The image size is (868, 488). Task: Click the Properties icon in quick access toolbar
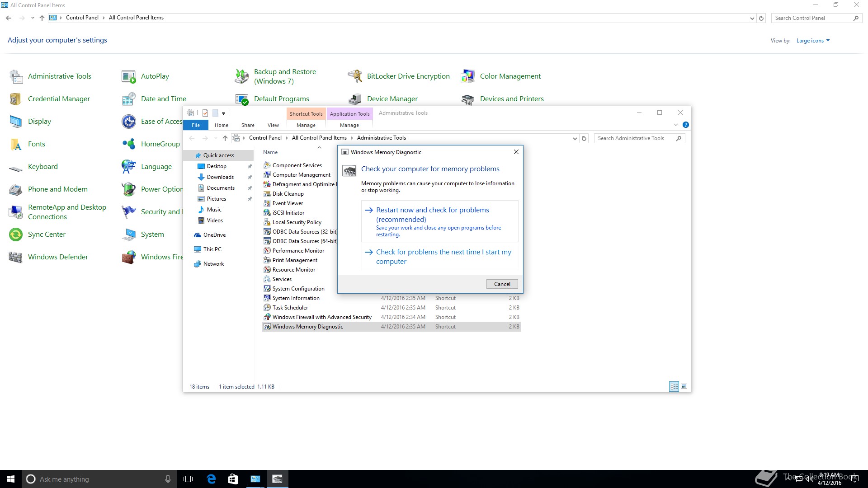pos(205,113)
